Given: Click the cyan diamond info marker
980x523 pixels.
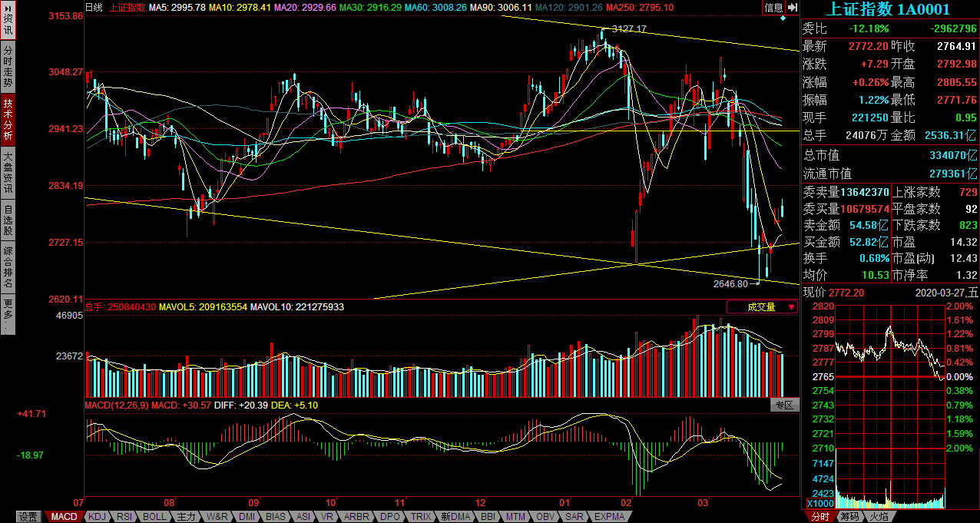Looking at the screenshot, I should pyautogui.click(x=783, y=18).
